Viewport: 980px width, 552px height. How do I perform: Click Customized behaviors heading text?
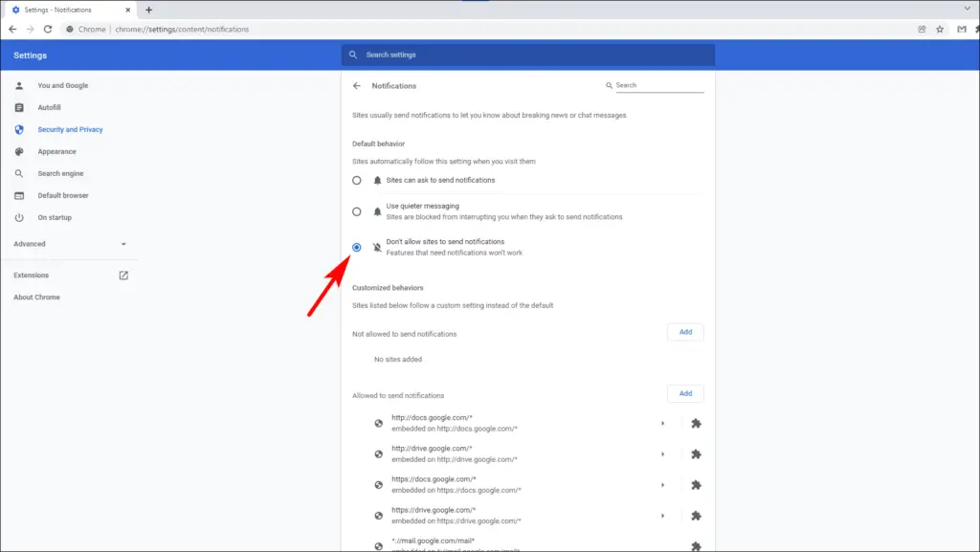coord(388,288)
